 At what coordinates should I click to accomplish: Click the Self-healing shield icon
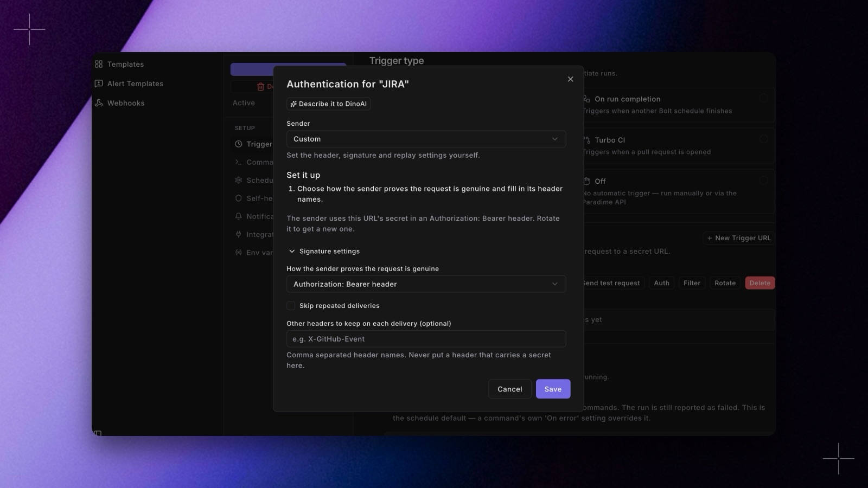click(x=238, y=198)
